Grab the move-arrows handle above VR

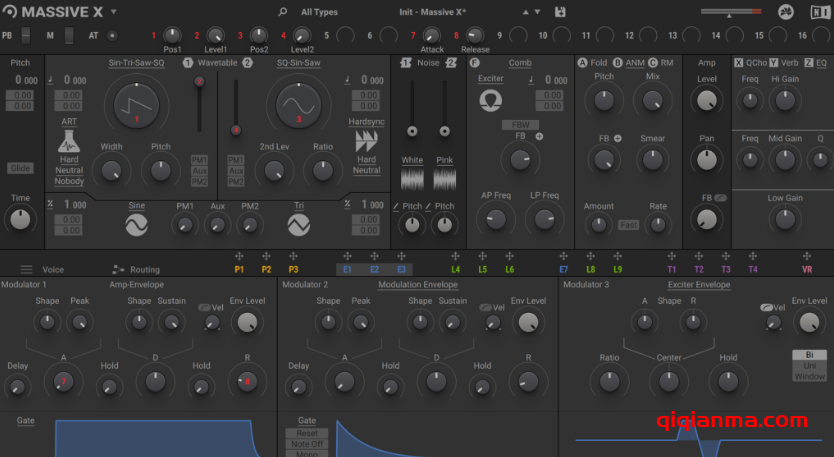click(x=807, y=256)
